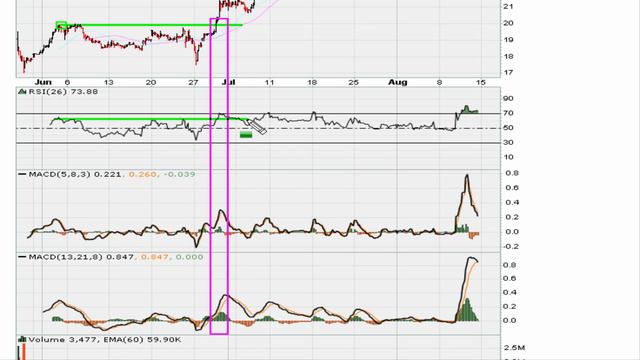Click the MACD(5,8,3) peak near August 11
This screenshot has width=640, height=360.
[x=467, y=176]
